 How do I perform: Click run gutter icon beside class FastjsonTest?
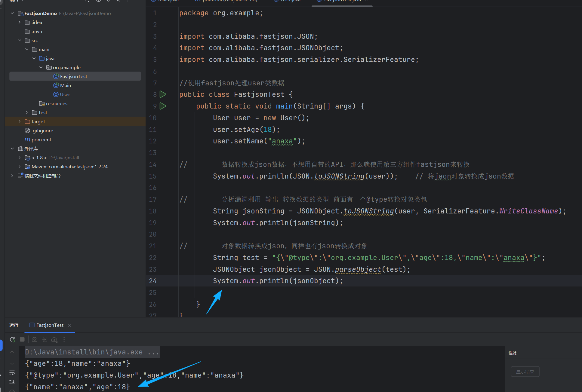[x=163, y=94]
